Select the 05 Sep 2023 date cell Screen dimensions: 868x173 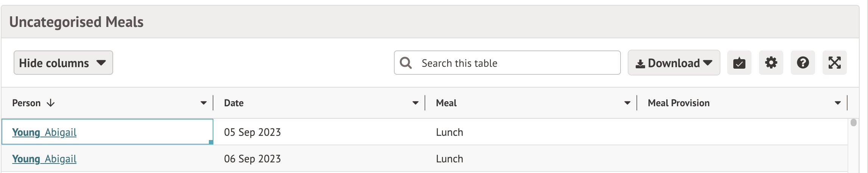tap(252, 132)
